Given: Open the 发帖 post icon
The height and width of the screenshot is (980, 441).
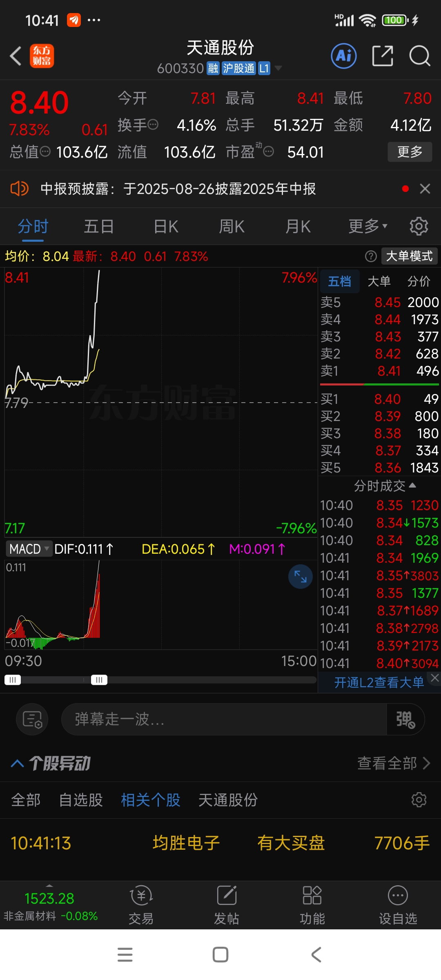Looking at the screenshot, I should (227, 905).
